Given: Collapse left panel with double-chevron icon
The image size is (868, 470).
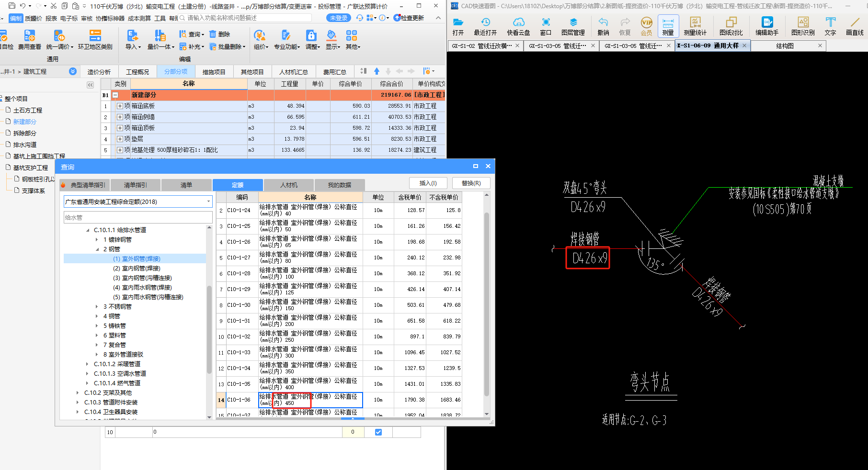Looking at the screenshot, I should pos(90,85).
